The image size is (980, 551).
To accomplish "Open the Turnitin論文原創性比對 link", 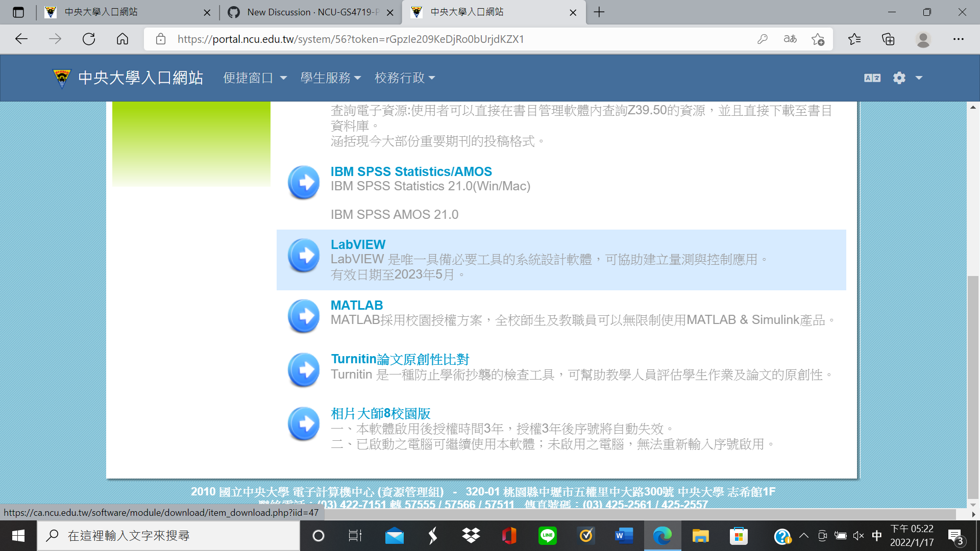I will point(401,359).
